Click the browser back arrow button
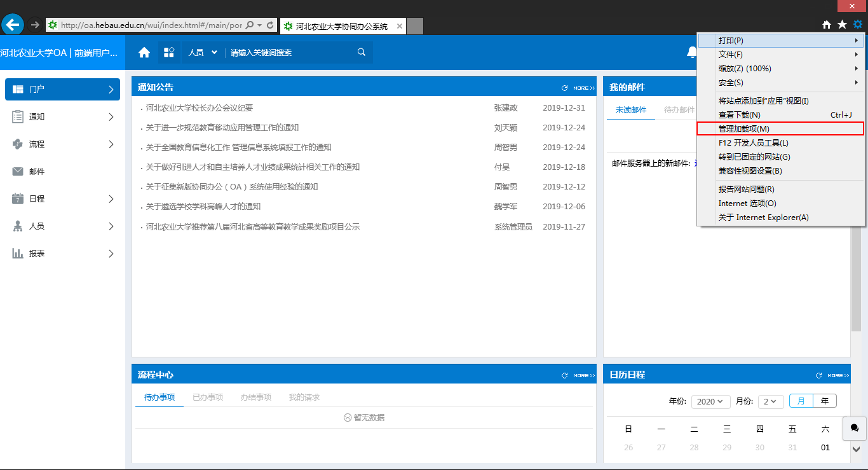This screenshot has width=868, height=470. (13, 25)
